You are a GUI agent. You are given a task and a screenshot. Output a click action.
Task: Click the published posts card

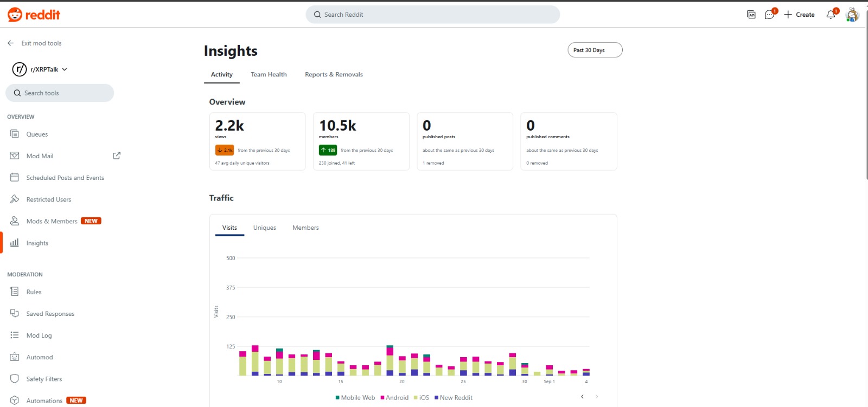click(464, 141)
